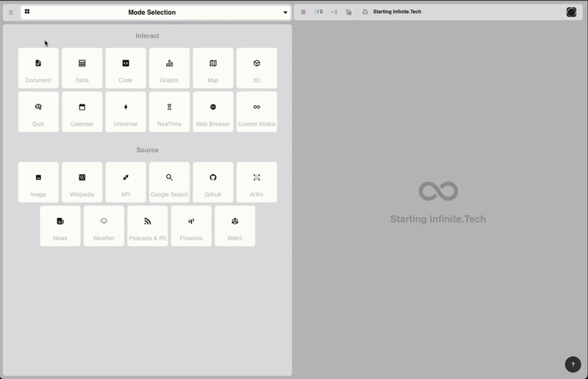Select the Table mode tile
Viewport: 588px width, 379px height.
click(82, 68)
